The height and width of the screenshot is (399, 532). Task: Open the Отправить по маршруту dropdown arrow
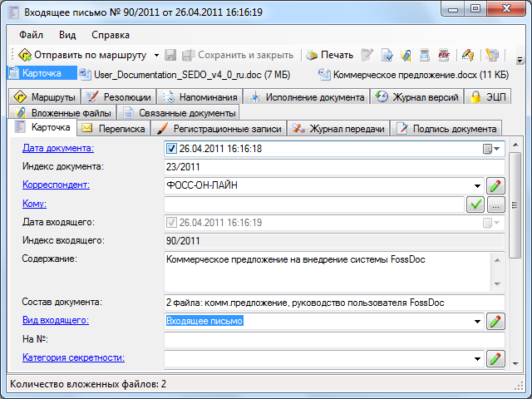tap(156, 55)
